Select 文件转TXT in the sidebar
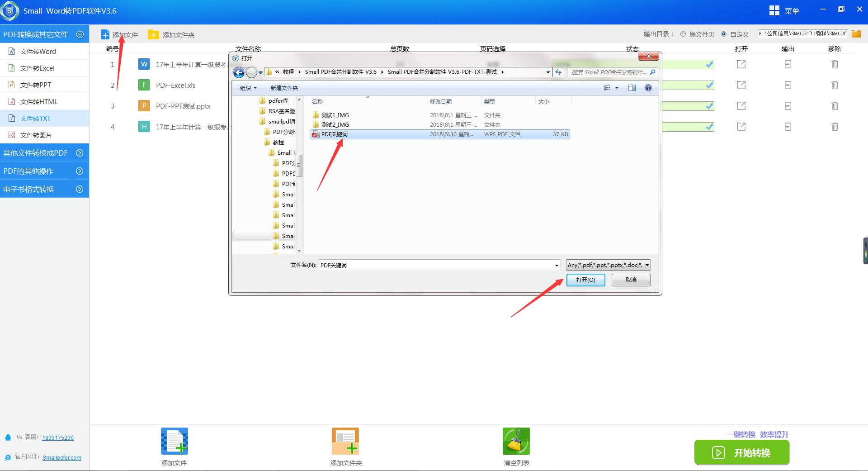 pyautogui.click(x=44, y=119)
